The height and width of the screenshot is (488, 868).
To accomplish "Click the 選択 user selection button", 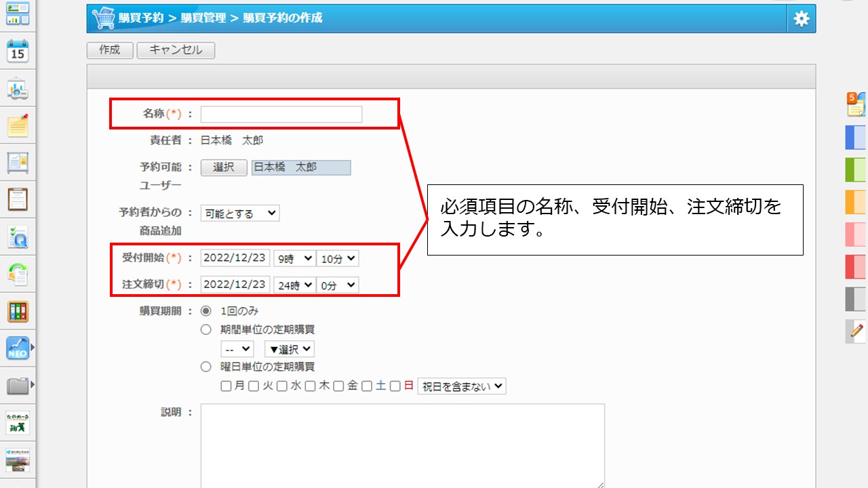I will (x=224, y=167).
